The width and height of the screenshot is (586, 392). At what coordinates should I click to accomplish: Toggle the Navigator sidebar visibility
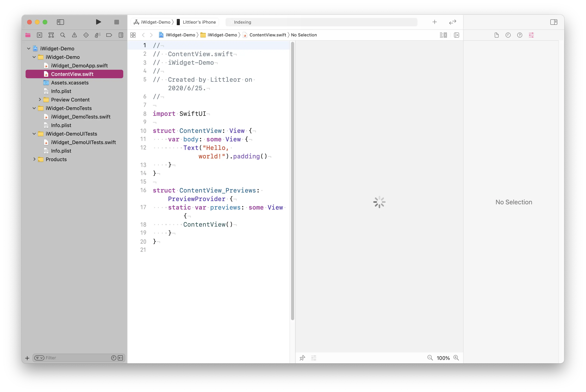[60, 22]
